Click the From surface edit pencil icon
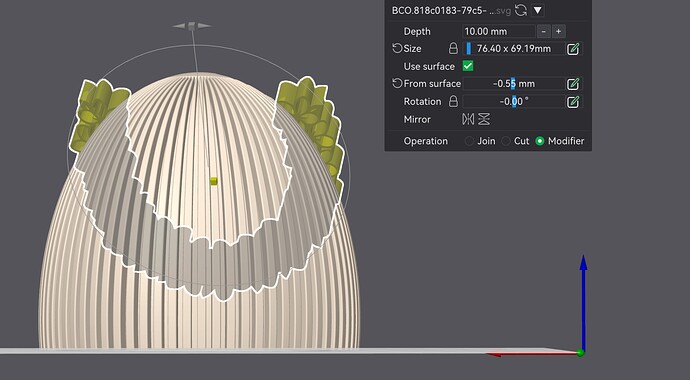 [x=573, y=84]
